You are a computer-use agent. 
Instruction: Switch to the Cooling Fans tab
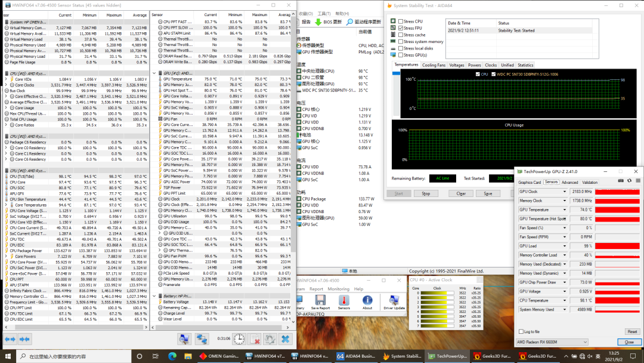(434, 65)
